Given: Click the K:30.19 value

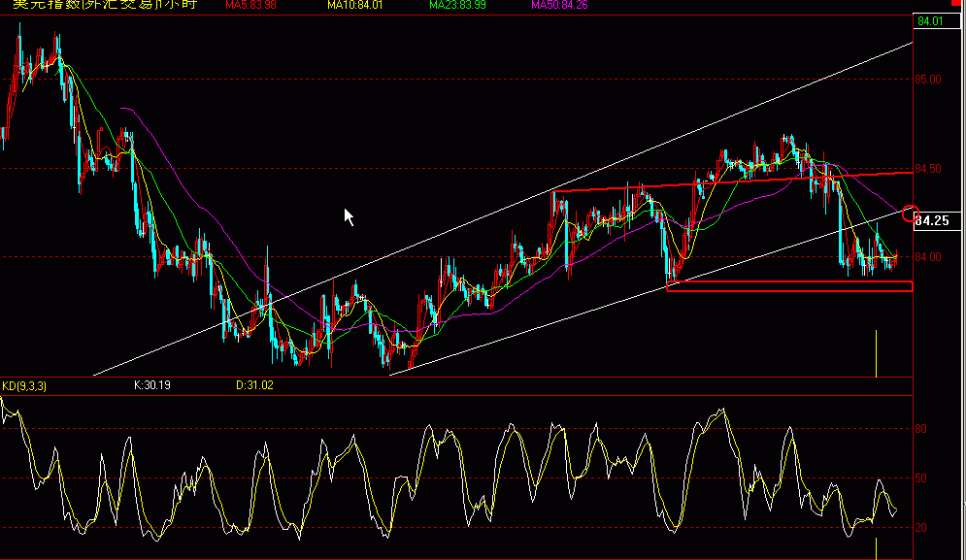Looking at the screenshot, I should [152, 385].
